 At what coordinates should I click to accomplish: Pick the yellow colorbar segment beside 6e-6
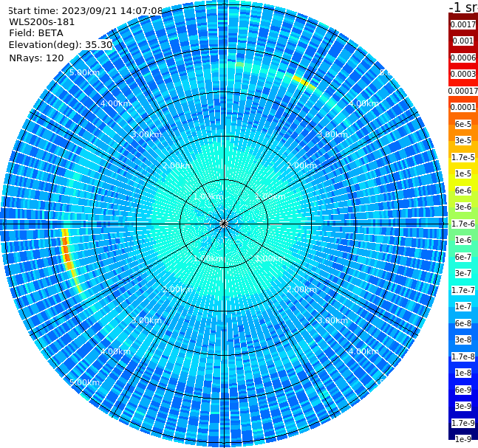451,190
